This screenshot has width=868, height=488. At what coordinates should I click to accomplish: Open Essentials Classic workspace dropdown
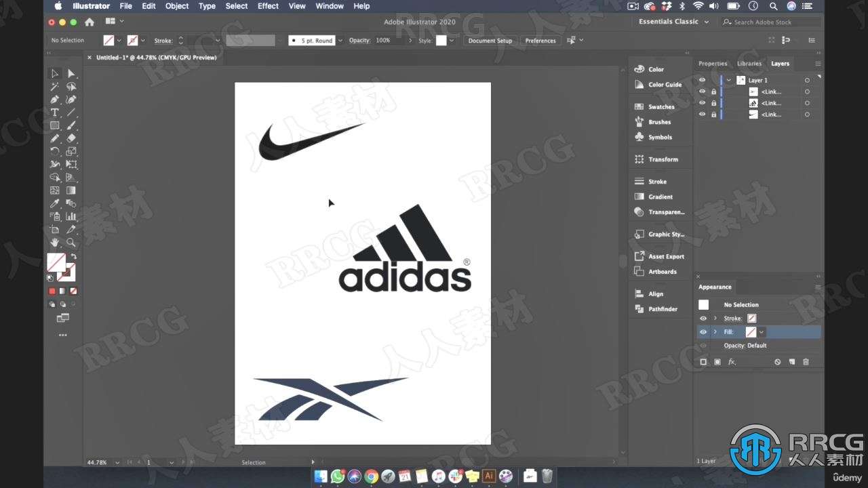click(x=674, y=22)
